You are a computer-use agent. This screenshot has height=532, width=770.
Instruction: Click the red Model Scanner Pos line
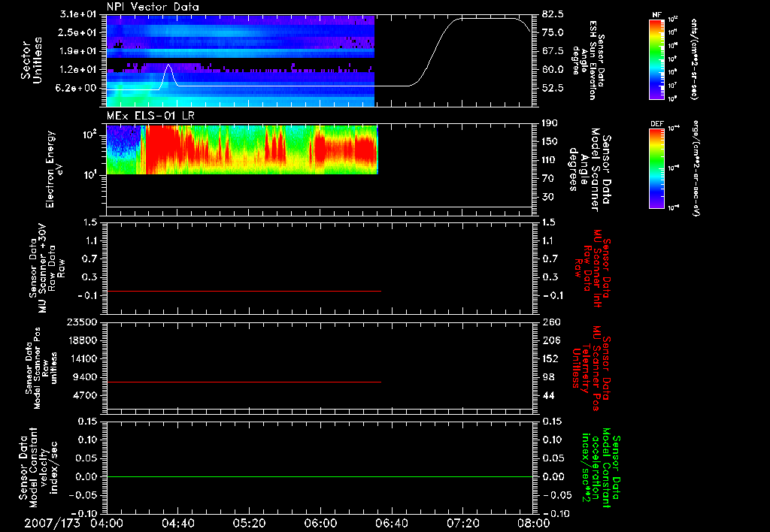click(x=244, y=382)
